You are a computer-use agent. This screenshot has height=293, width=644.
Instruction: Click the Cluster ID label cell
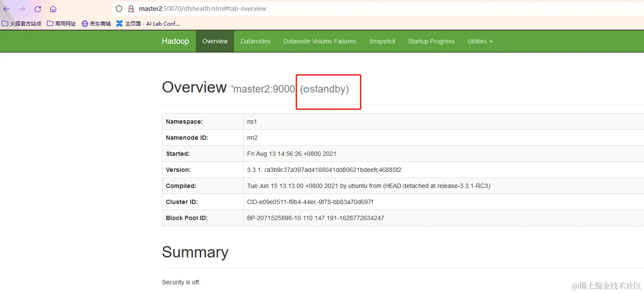tap(203, 202)
